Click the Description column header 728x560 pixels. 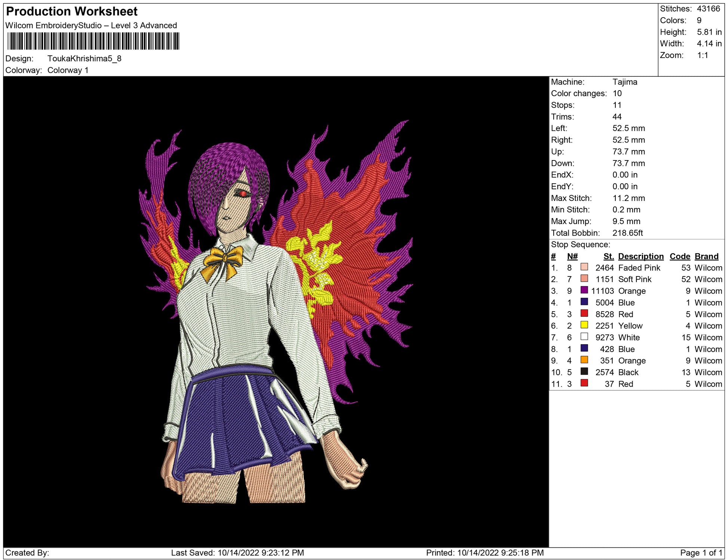point(640,256)
